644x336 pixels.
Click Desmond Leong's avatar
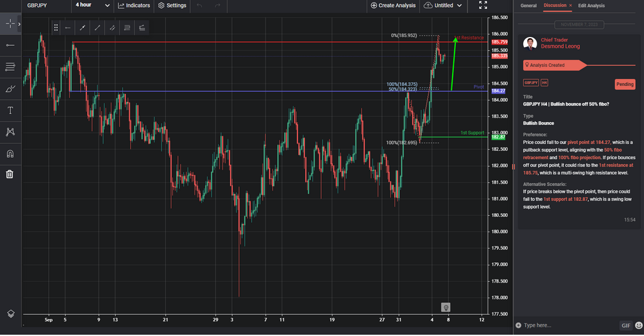[x=530, y=43]
